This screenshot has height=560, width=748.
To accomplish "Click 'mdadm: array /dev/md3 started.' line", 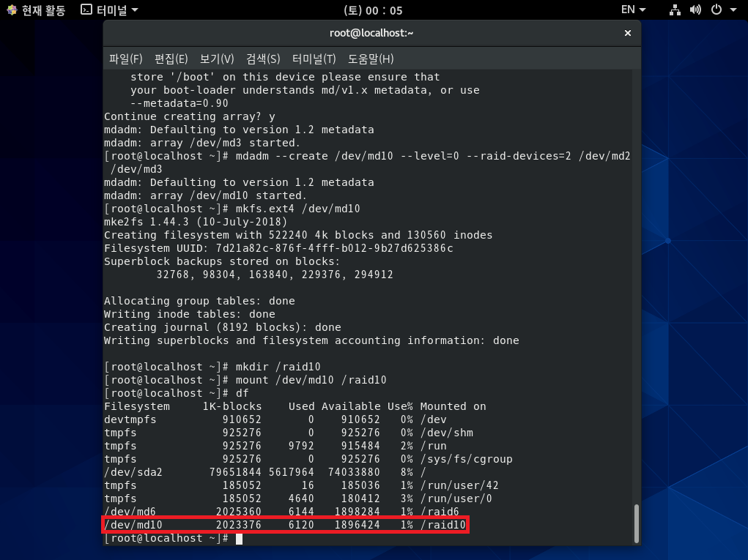I will [202, 143].
